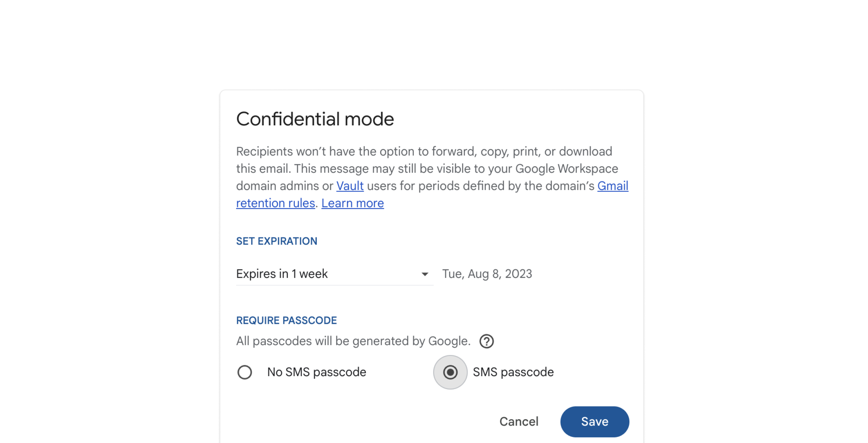The image size is (868, 443).
Task: Click the Tue, Aug 8, 2023 expiration date
Action: 487,274
